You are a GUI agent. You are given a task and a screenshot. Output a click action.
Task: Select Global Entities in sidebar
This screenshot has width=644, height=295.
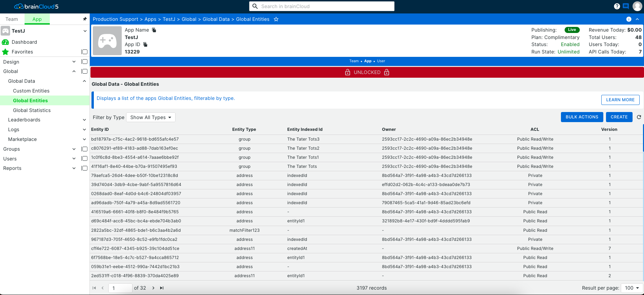(30, 101)
